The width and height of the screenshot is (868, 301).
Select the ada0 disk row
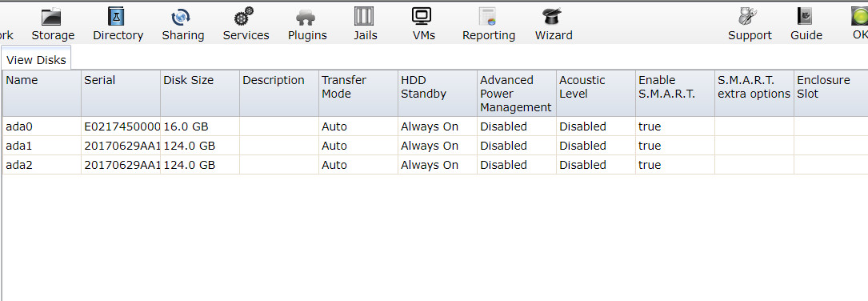(435, 126)
